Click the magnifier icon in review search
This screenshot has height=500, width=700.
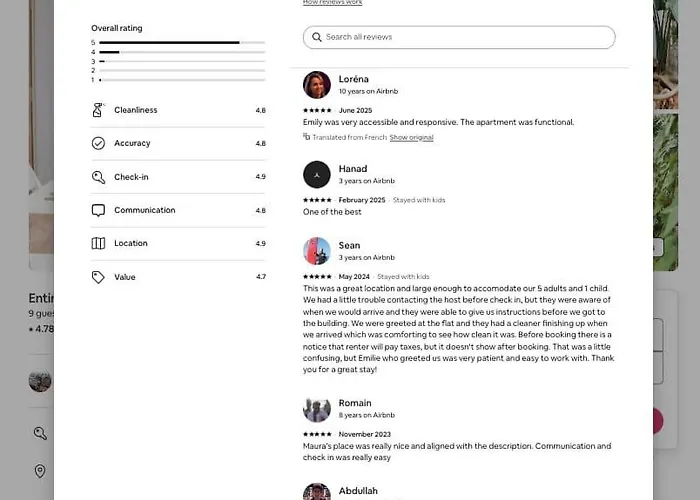(x=317, y=37)
